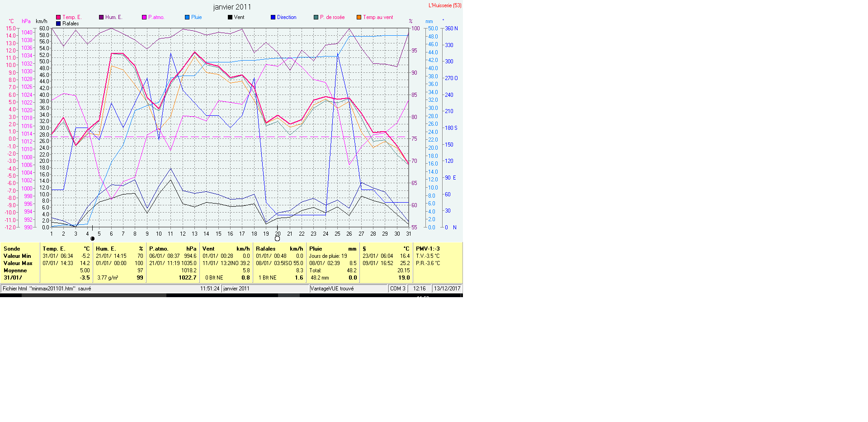Click the minimum pressure value 994.6
868x422 pixels.
[190, 256]
